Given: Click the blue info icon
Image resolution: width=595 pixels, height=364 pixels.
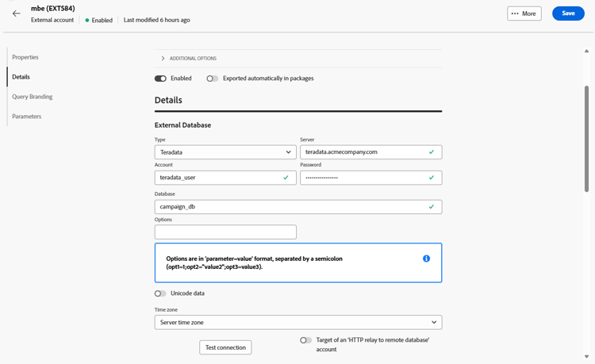Looking at the screenshot, I should tap(426, 259).
